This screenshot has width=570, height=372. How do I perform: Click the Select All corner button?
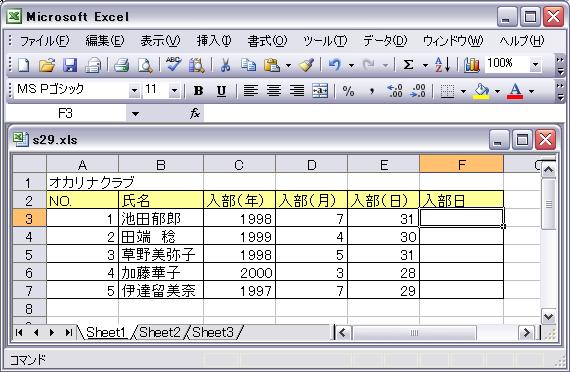29,164
